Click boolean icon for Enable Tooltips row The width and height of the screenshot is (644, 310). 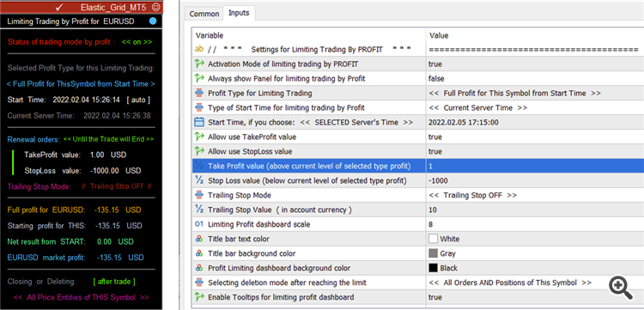click(x=199, y=297)
